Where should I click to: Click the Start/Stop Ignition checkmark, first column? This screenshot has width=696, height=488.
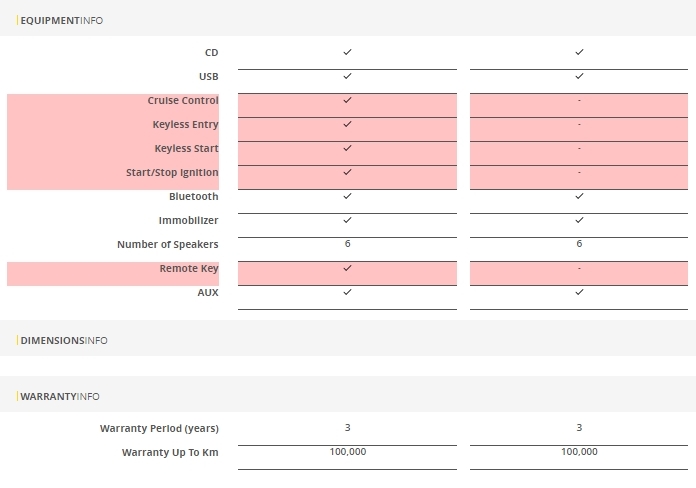[347, 172]
